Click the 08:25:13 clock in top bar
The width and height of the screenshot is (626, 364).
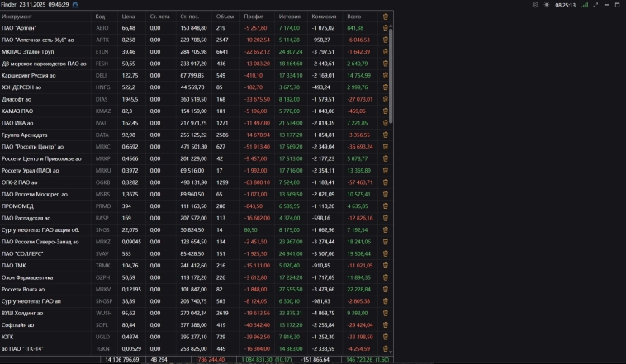[566, 5]
